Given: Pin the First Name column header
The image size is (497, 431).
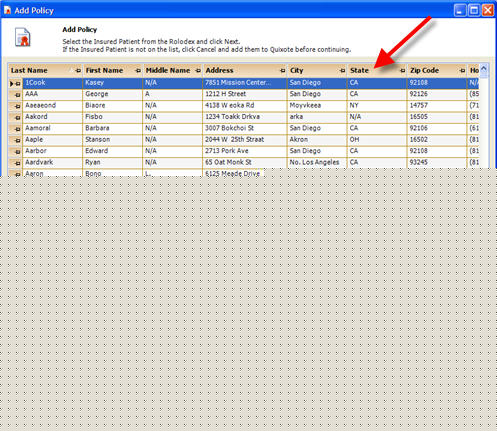Looking at the screenshot, I should [138, 70].
